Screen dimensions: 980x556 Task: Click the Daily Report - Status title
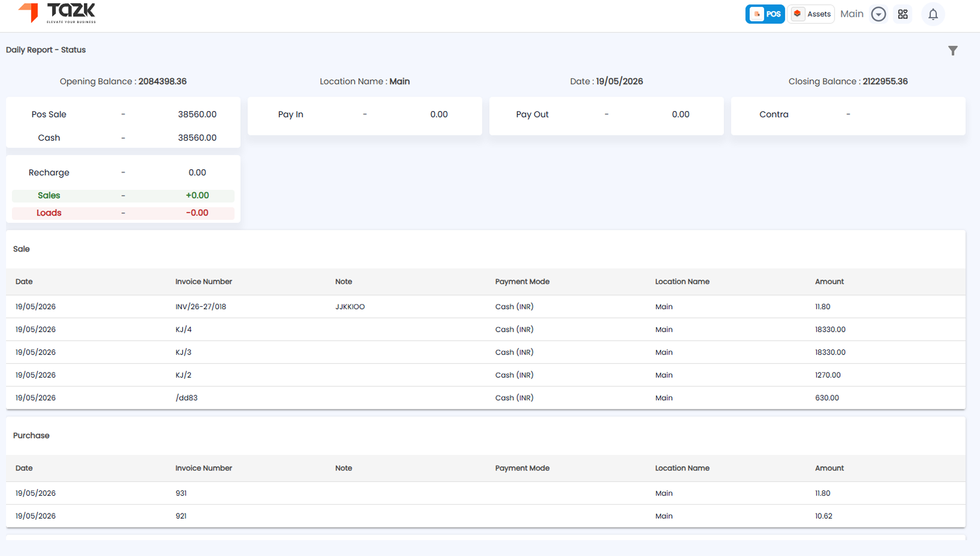[x=46, y=50]
